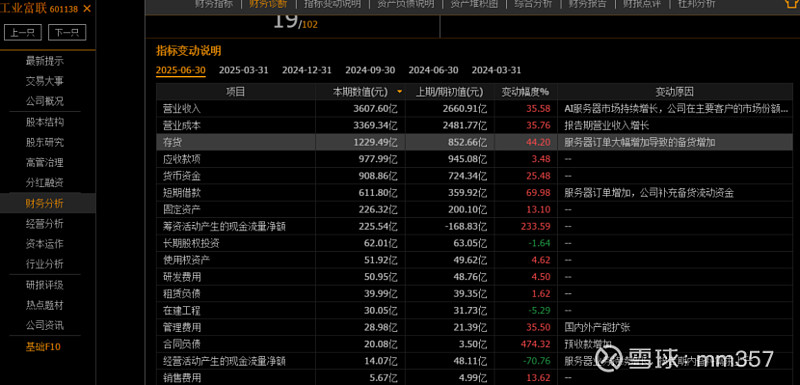Go to next stock with 下一只
The image size is (800, 385).
67,33
